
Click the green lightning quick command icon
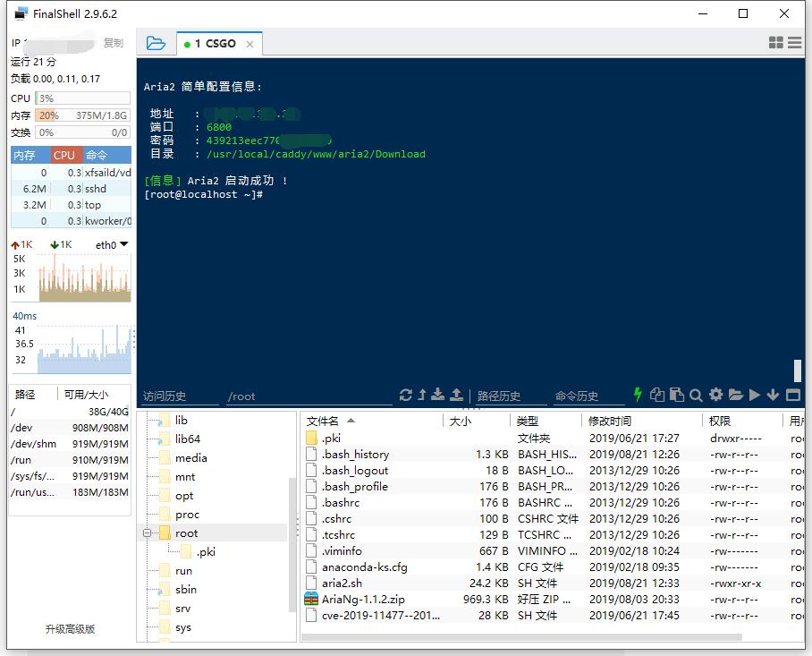click(638, 395)
